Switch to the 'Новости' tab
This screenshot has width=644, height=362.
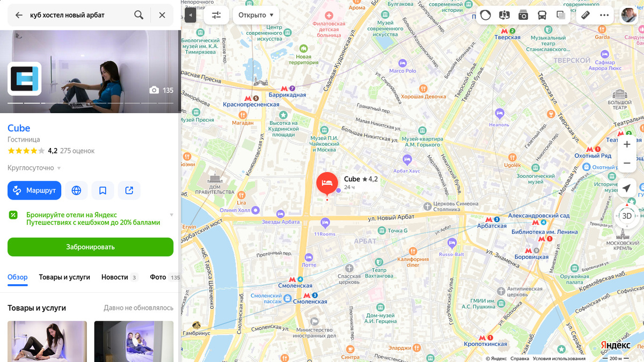(119, 277)
